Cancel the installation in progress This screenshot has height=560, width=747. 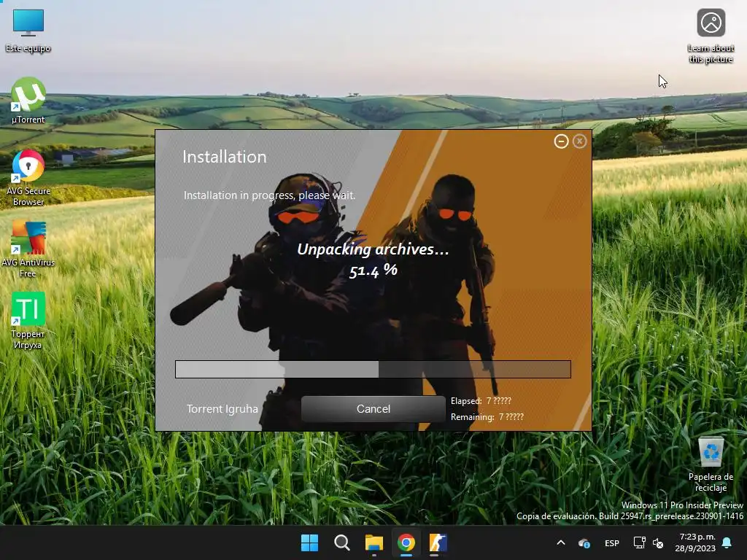click(373, 409)
